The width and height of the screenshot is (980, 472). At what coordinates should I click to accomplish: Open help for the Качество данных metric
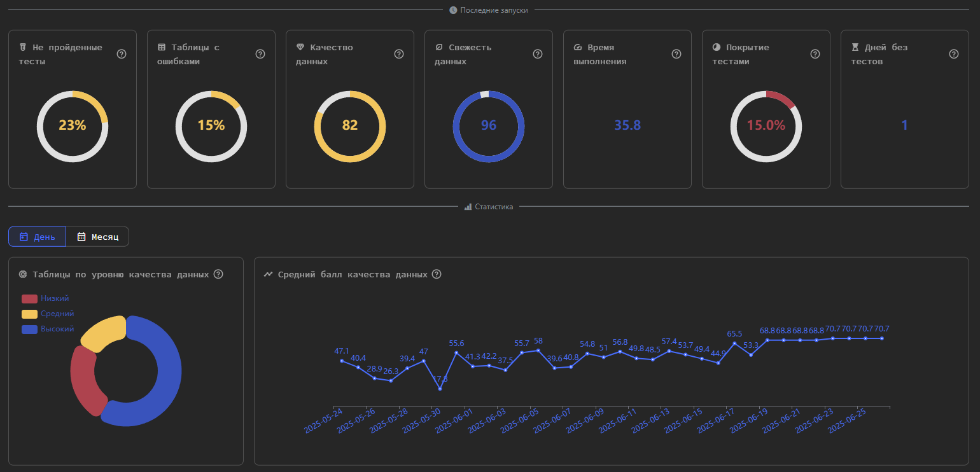[x=399, y=54]
